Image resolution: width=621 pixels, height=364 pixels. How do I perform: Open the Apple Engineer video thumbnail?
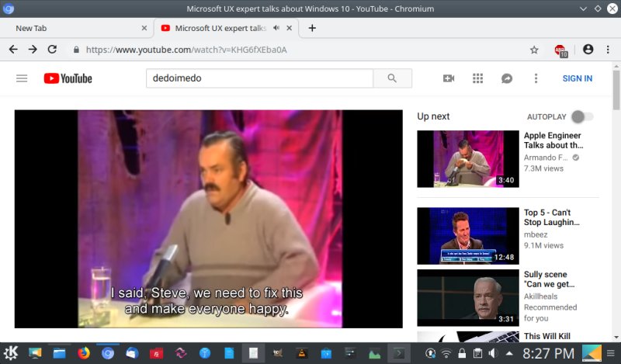coord(468,159)
